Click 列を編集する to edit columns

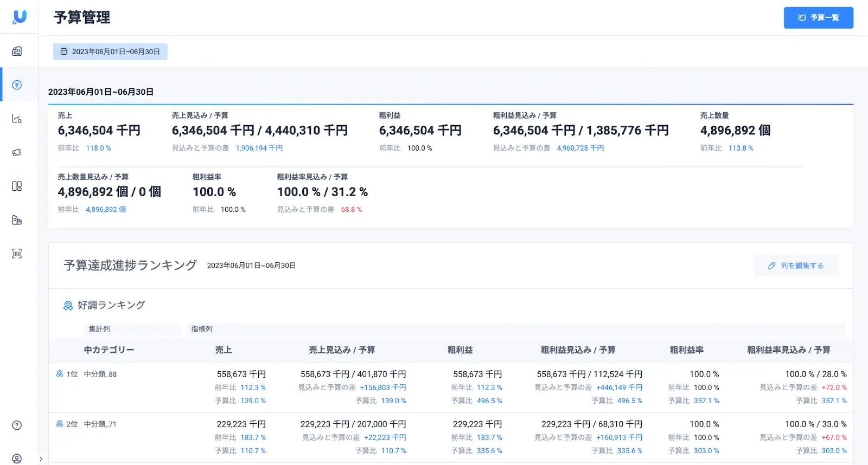point(796,266)
